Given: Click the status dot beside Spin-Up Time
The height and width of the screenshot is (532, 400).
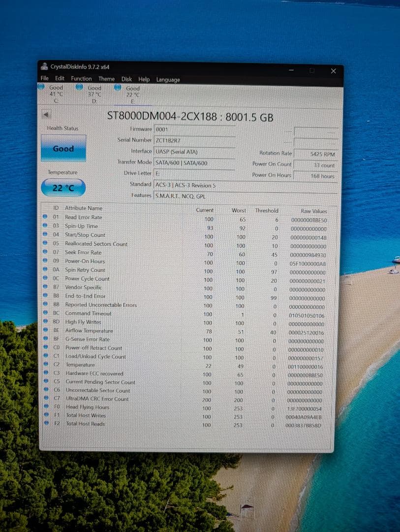Looking at the screenshot, I should tap(46, 226).
